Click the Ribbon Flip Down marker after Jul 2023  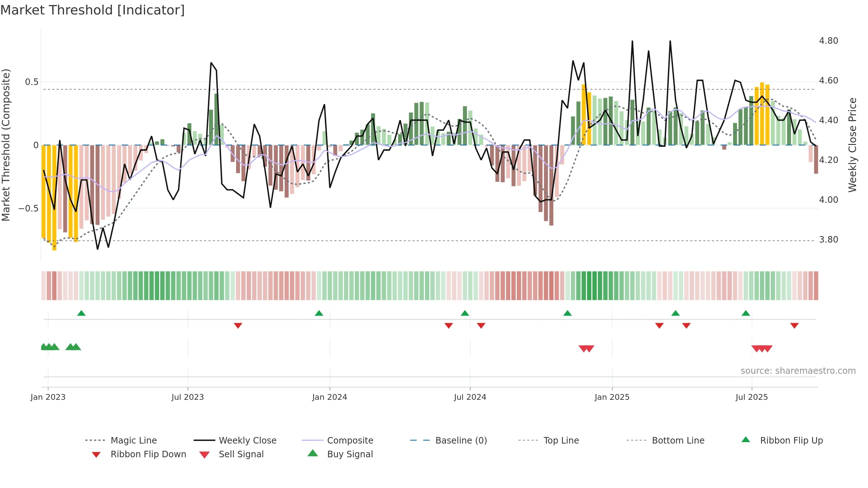pyautogui.click(x=238, y=326)
